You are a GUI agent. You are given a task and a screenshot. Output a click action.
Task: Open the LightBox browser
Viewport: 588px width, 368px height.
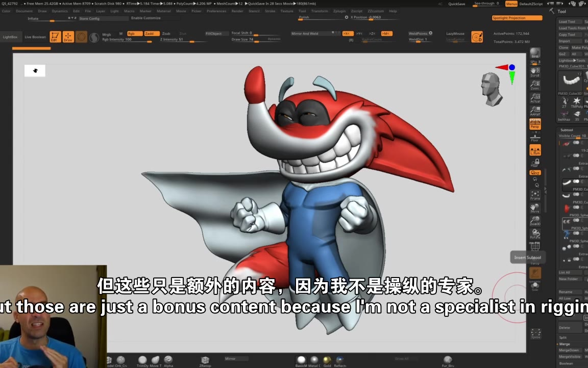10,37
